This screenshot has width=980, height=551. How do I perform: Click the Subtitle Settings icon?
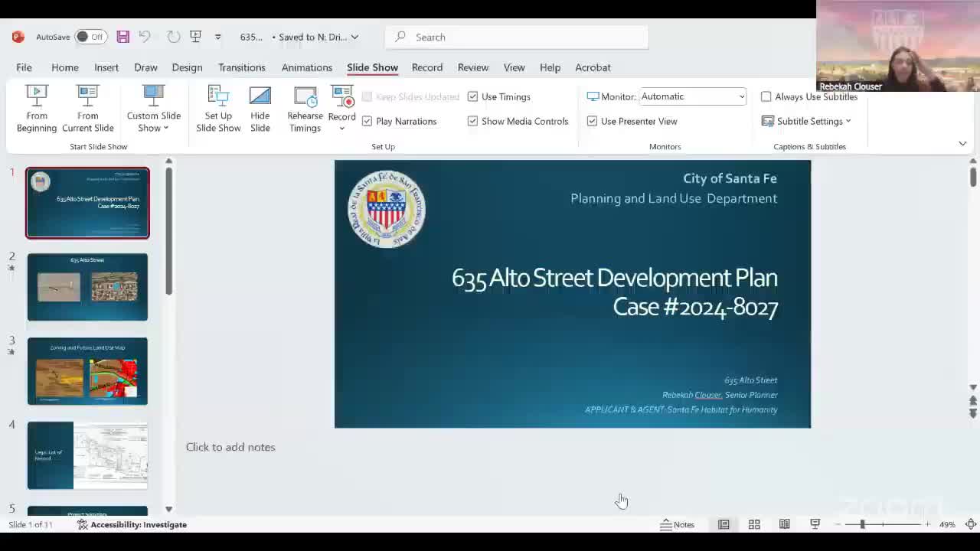(x=768, y=121)
